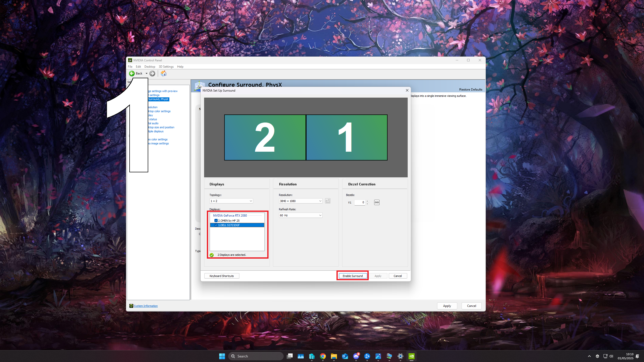Expand the Topology 1 x 2 dropdown

pyautogui.click(x=231, y=201)
